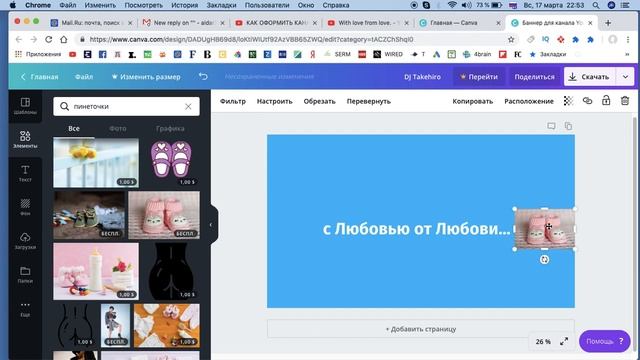Viewport: 640px width, 360px height.
Task: Clear the search field with the X
Action: click(188, 107)
